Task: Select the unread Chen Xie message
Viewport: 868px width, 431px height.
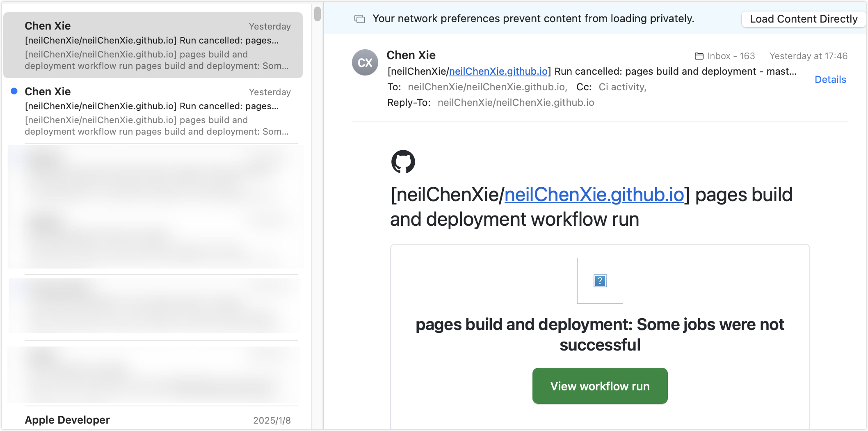Action: tap(153, 111)
